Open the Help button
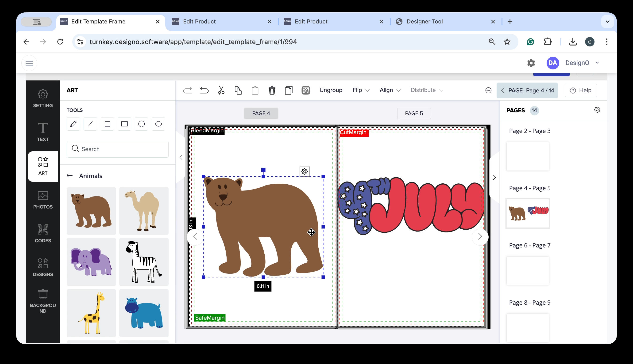Viewport: 633px width, 364px height. (x=580, y=90)
